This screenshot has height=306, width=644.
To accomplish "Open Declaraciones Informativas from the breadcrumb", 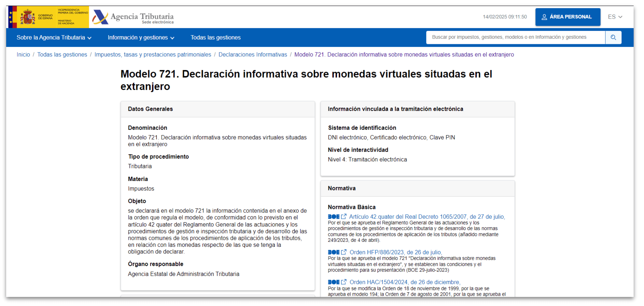I will [253, 54].
